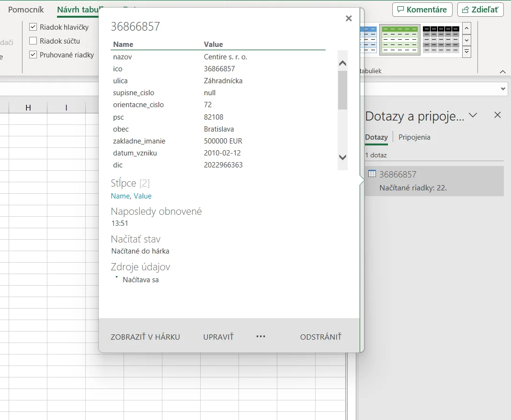Select the black table style thumbnail
511x420 pixels.
pyautogui.click(x=441, y=40)
